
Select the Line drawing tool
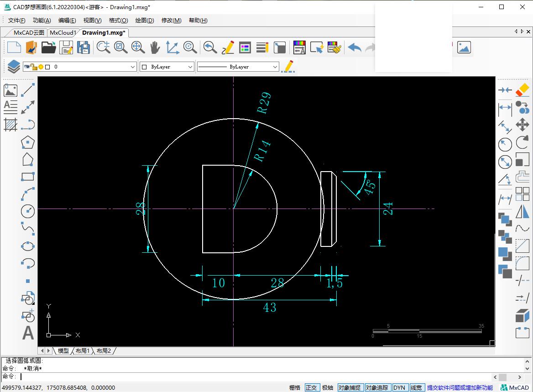28,90
